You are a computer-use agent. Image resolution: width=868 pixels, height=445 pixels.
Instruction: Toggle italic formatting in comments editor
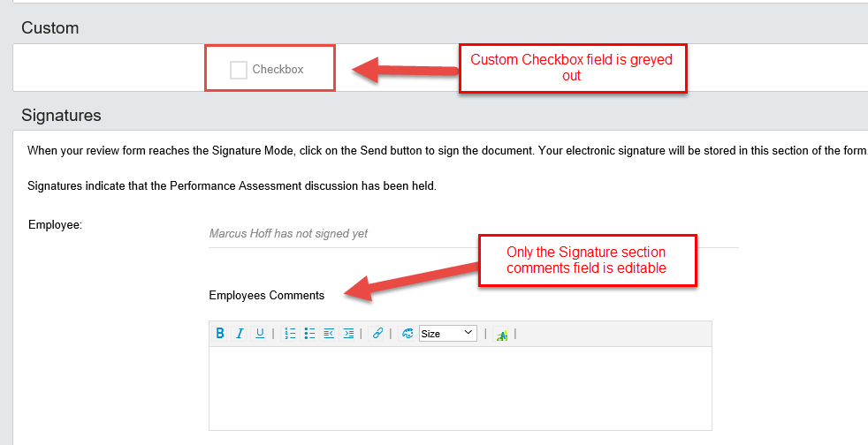(x=240, y=334)
